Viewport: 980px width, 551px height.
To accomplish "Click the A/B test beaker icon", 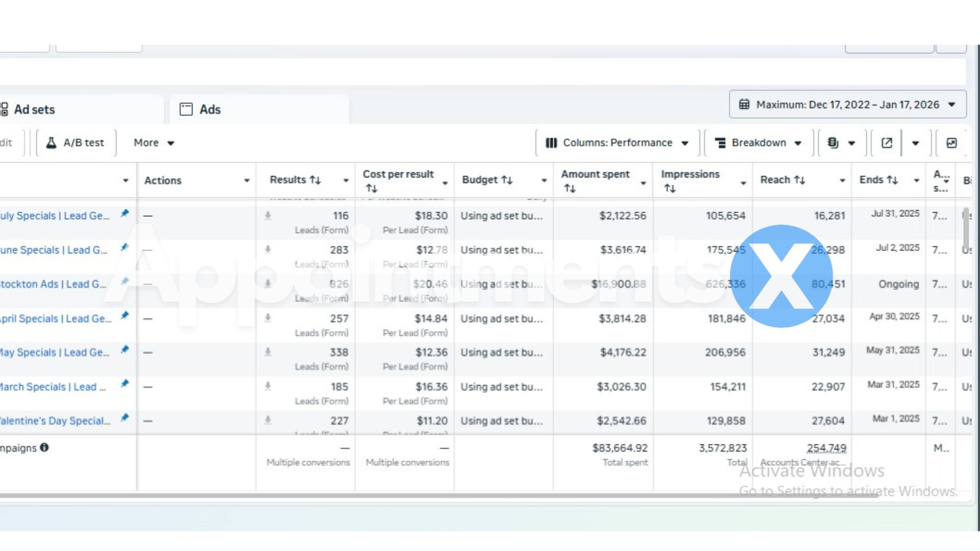I will tap(51, 142).
